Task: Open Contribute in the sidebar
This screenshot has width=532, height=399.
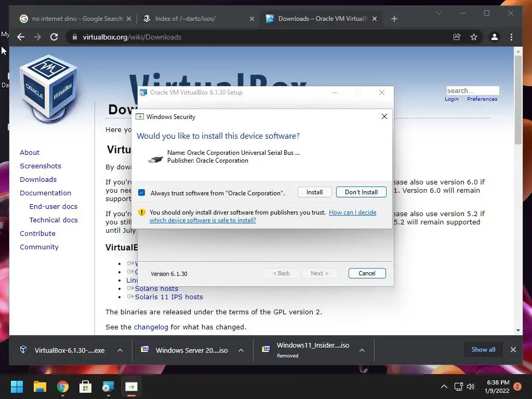Action: [x=37, y=234]
